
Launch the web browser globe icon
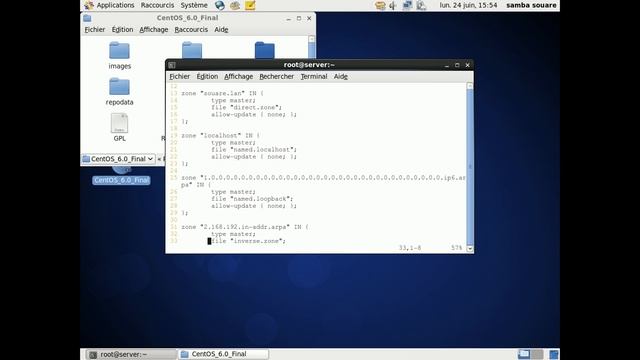coord(220,5)
